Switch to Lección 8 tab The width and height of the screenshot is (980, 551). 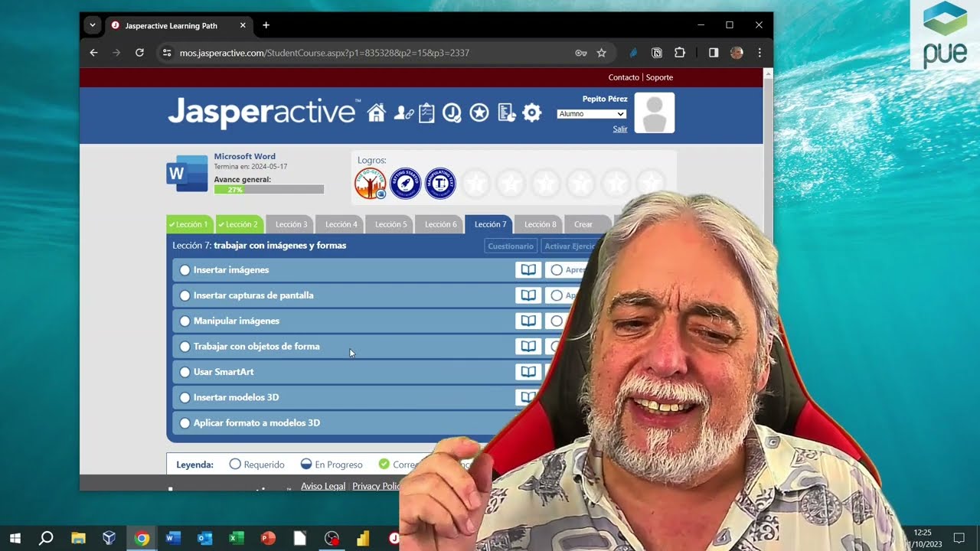click(x=540, y=224)
